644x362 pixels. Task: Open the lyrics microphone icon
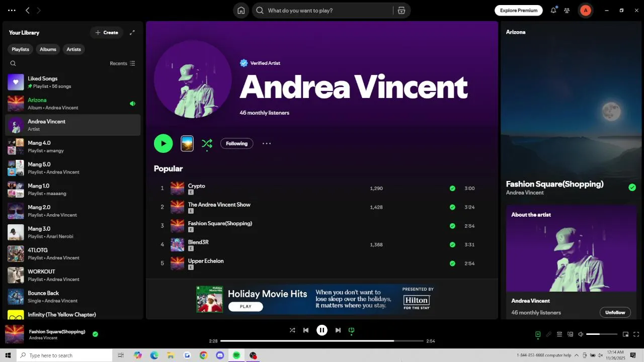pyautogui.click(x=549, y=334)
